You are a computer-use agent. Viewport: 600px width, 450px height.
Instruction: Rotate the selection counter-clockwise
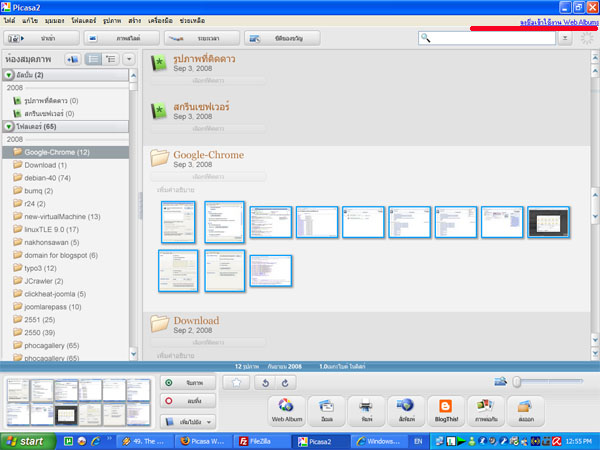pyautogui.click(x=265, y=383)
